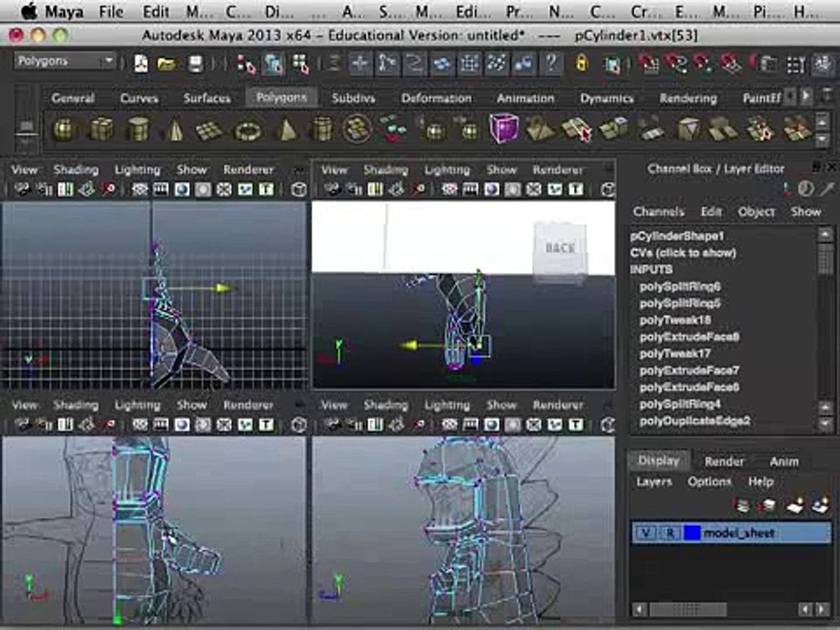The width and height of the screenshot is (840, 630).
Task: Click the create layer from selected icon
Action: [x=820, y=505]
